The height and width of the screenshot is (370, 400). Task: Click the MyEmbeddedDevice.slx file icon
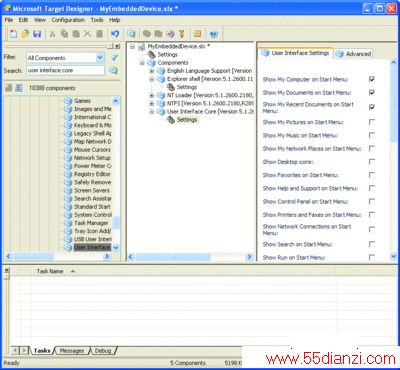(142, 46)
